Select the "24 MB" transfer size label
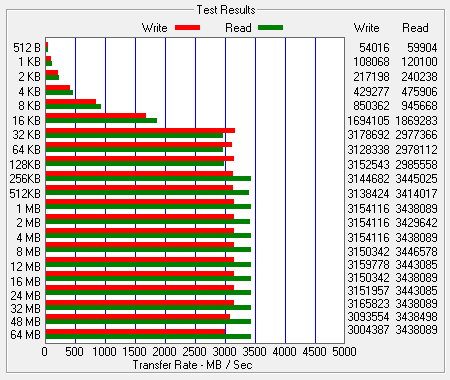Viewport: 450px width, 380px height. click(25, 295)
